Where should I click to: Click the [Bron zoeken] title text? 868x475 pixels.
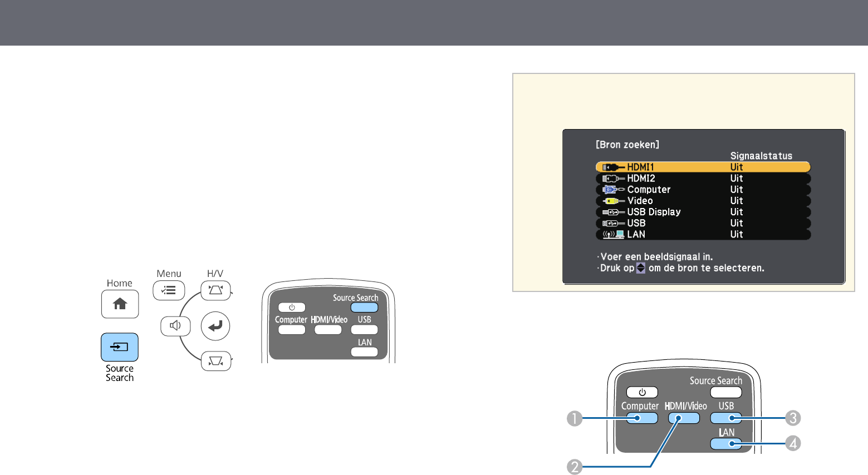point(627,145)
